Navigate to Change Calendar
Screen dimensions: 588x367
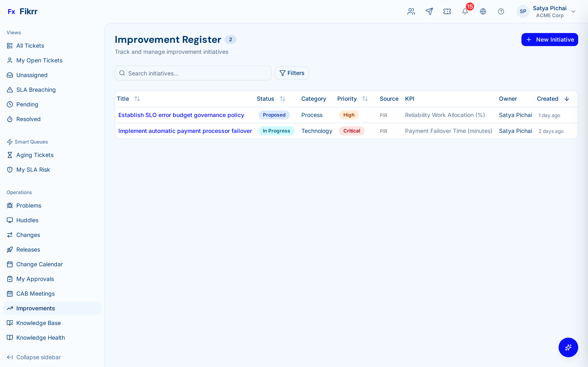point(39,264)
